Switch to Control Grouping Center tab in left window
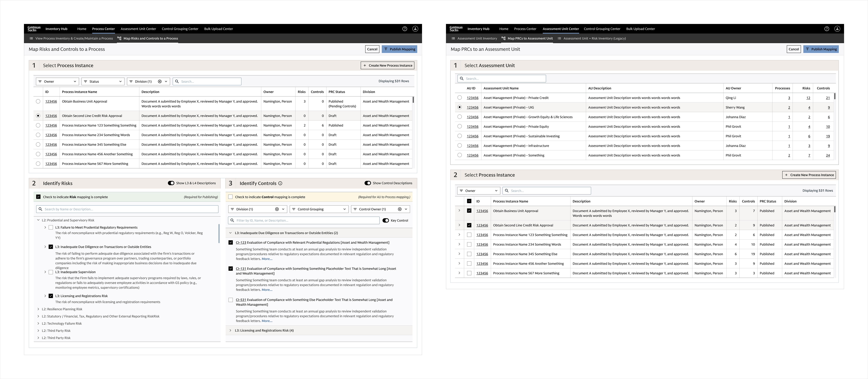The width and height of the screenshot is (868, 379). point(180,29)
